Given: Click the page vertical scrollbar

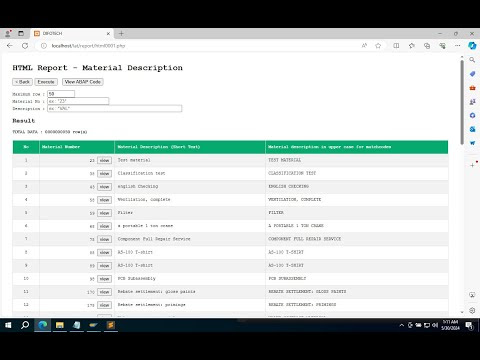Looking at the screenshot, I should tap(462, 102).
